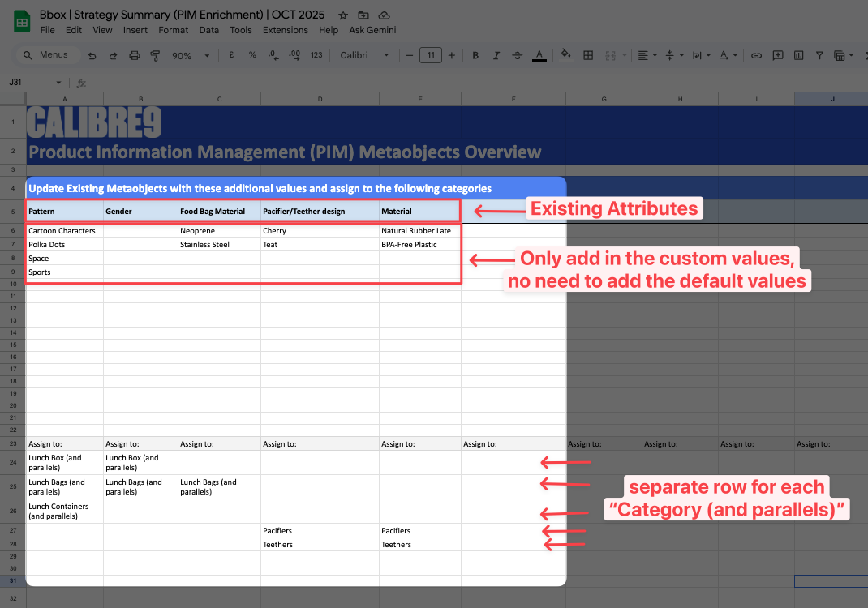The height and width of the screenshot is (608, 868).
Task: Open the 90% zoom dropdown
Action: point(190,55)
